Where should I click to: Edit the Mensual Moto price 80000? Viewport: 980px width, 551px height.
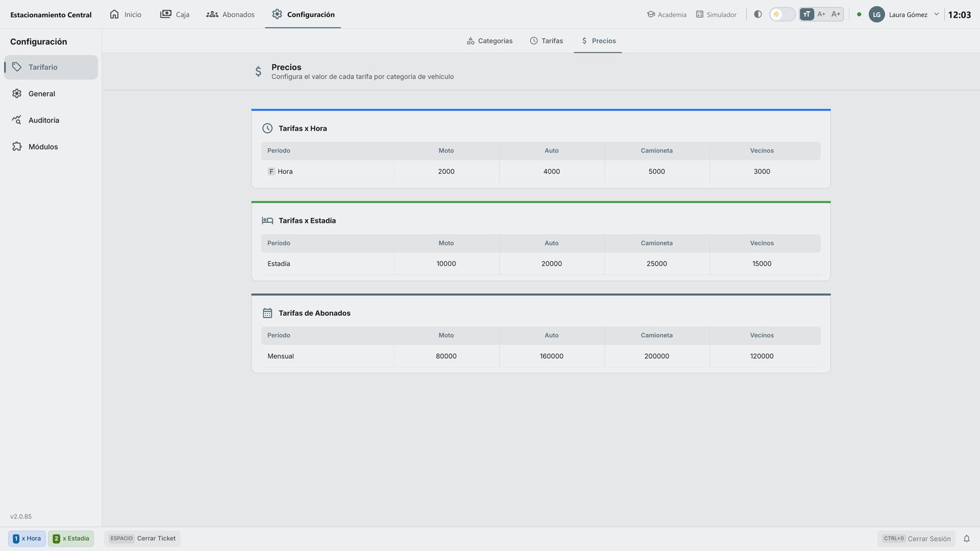point(447,356)
